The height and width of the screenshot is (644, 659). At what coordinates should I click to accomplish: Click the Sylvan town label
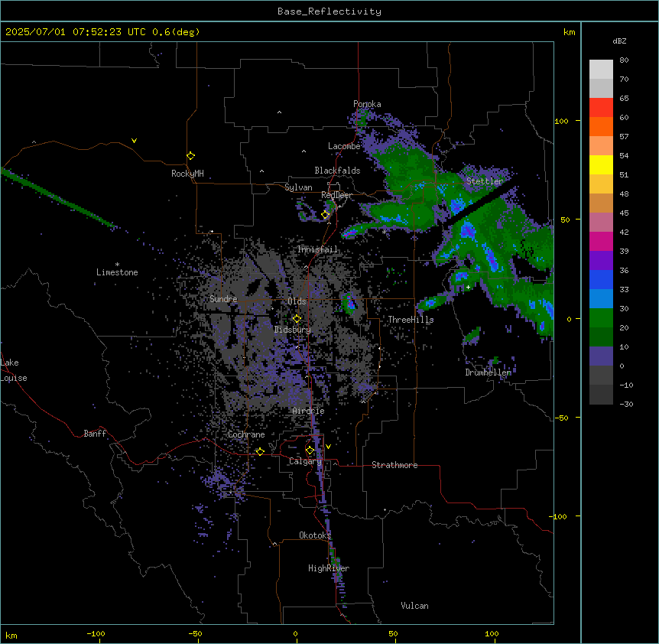298,187
